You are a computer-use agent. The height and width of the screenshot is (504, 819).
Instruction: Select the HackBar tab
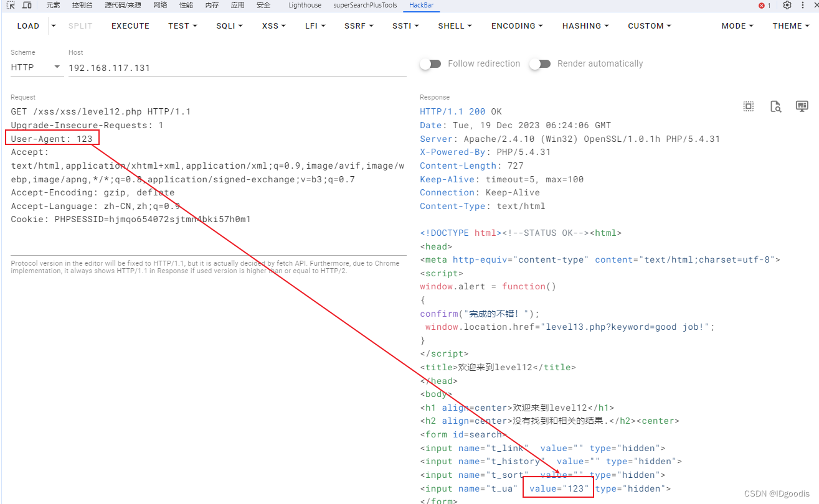(422, 5)
